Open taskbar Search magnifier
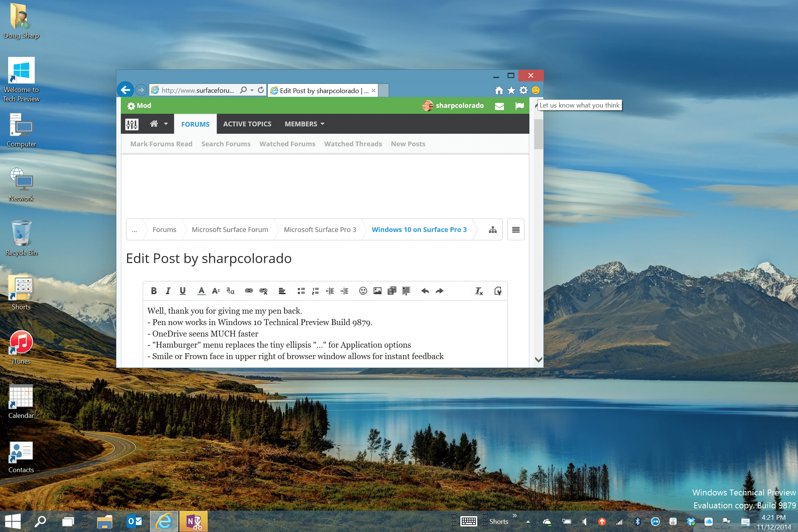Image resolution: width=798 pixels, height=532 pixels. click(x=40, y=522)
